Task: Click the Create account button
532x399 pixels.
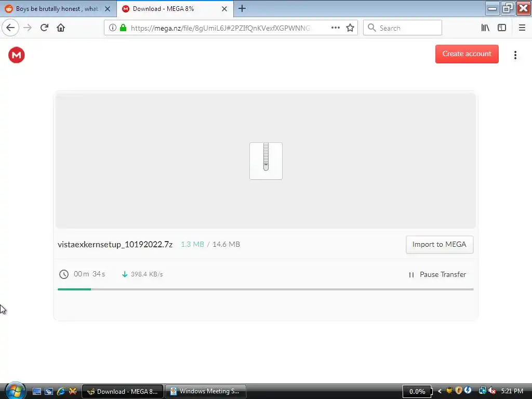Action: (x=467, y=54)
